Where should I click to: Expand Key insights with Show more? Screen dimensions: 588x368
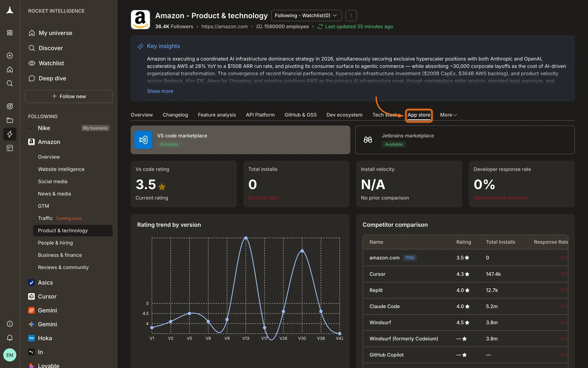click(x=160, y=91)
